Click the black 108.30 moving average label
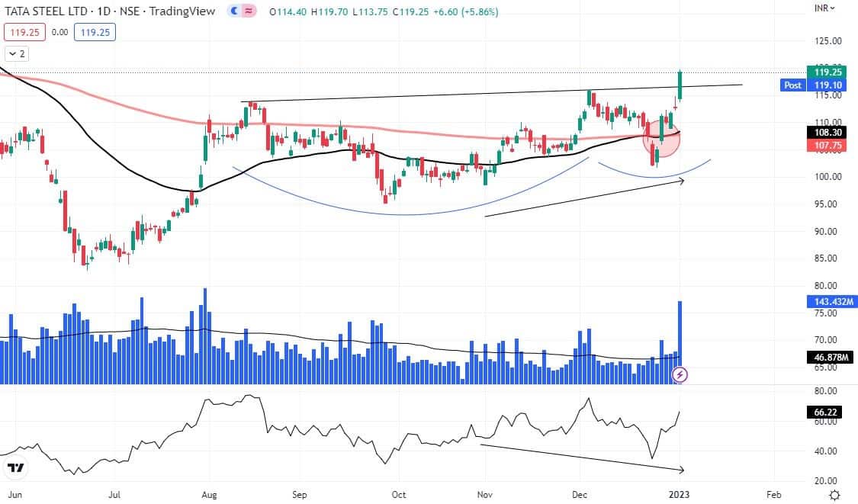The width and height of the screenshot is (858, 504). point(827,132)
